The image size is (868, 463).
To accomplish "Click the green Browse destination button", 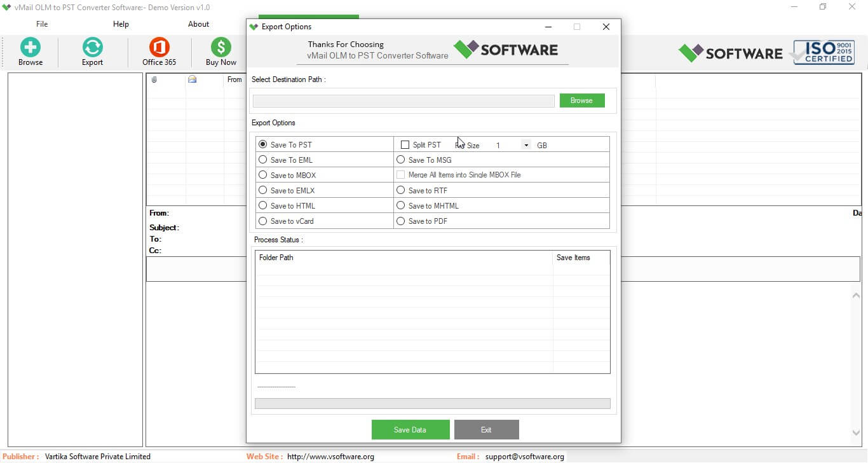I will [x=581, y=100].
